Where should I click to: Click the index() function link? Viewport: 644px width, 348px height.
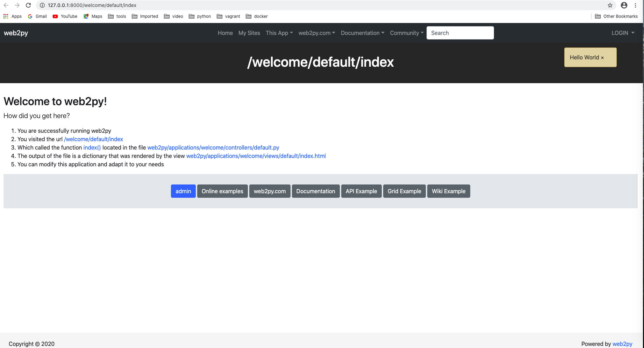point(92,147)
